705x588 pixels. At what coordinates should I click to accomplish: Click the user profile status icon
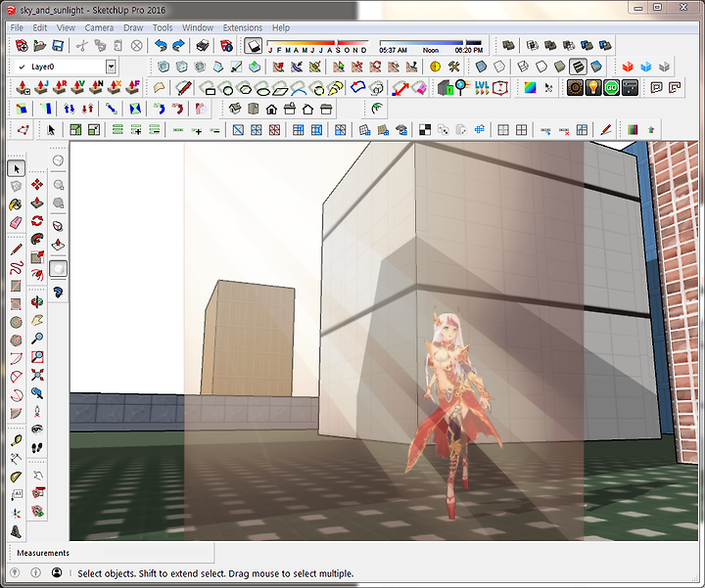tap(57, 572)
